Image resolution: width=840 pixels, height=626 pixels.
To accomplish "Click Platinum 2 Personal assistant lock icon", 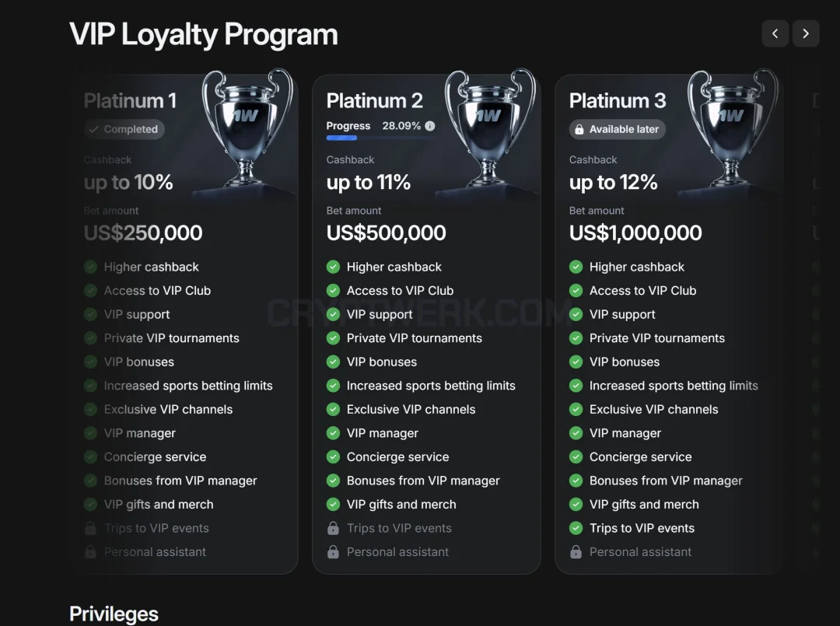I will [333, 551].
